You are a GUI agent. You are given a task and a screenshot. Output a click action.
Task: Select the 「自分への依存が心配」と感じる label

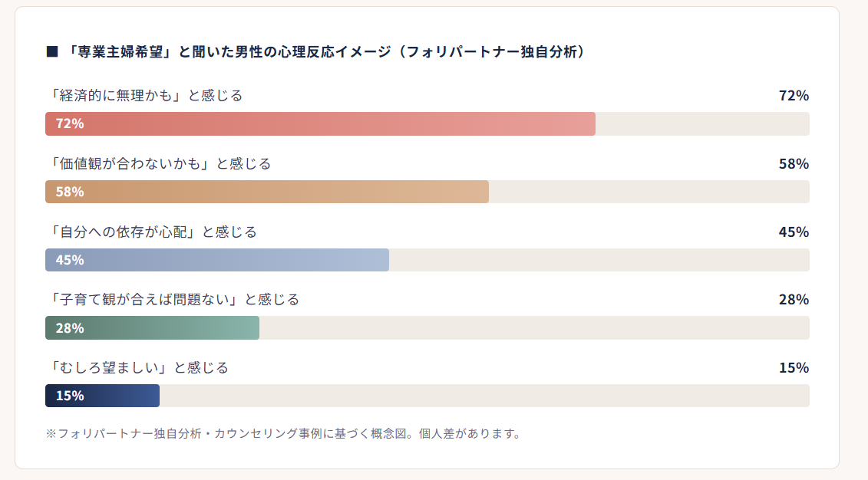click(151, 232)
